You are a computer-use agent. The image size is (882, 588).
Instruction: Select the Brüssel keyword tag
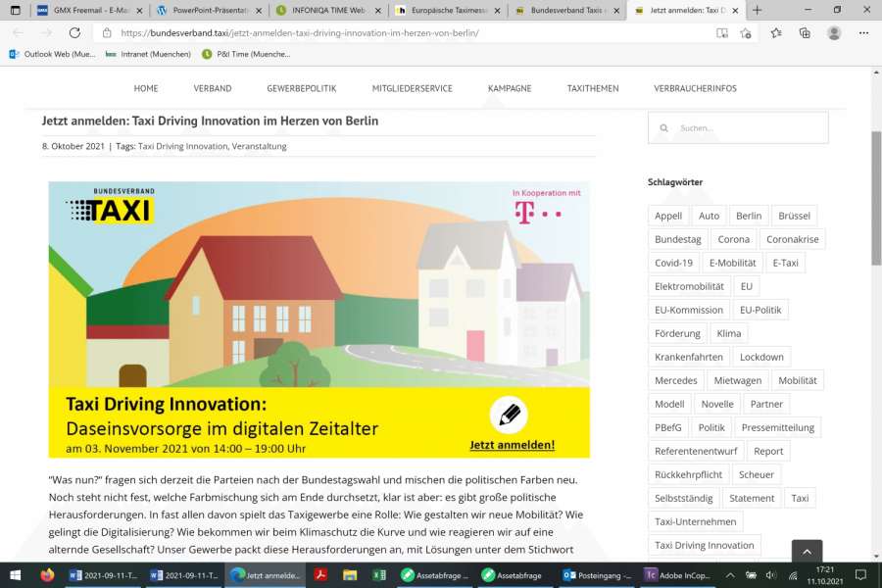click(x=794, y=216)
